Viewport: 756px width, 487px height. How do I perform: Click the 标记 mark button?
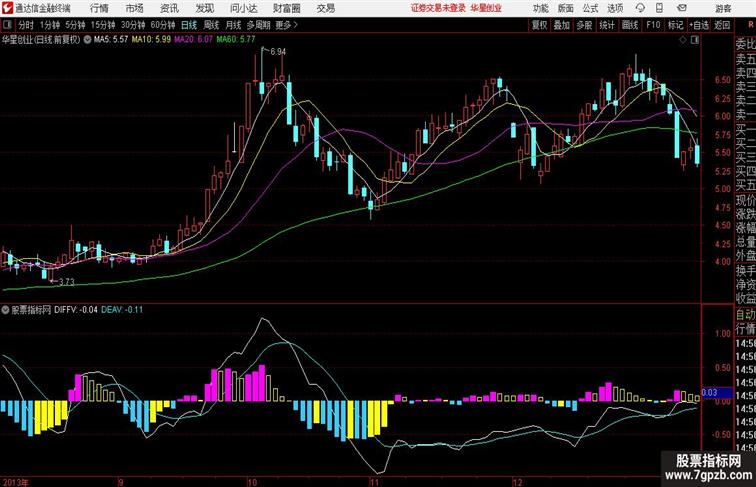675,25
